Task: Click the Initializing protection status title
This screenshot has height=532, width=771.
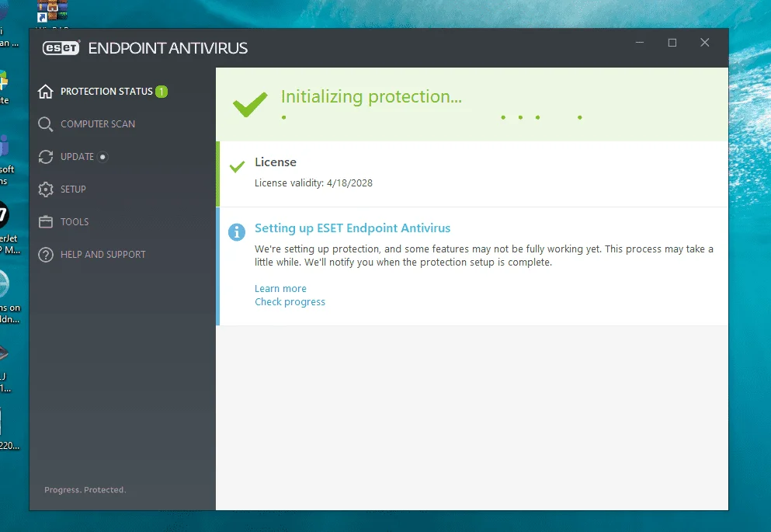Action: click(x=371, y=96)
